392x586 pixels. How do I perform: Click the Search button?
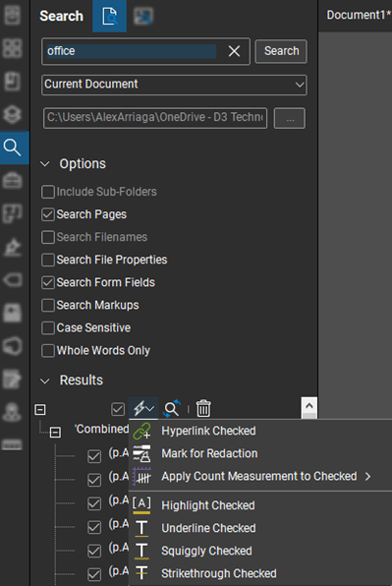(281, 51)
